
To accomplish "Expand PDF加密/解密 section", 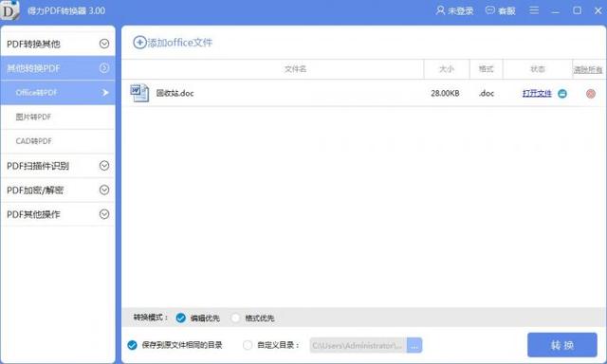I will [58, 190].
